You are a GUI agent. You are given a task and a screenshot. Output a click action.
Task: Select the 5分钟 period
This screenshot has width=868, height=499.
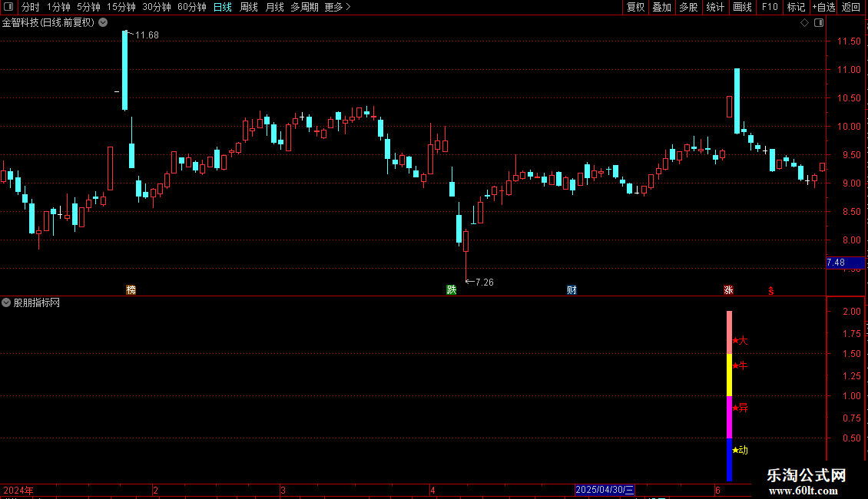click(88, 7)
